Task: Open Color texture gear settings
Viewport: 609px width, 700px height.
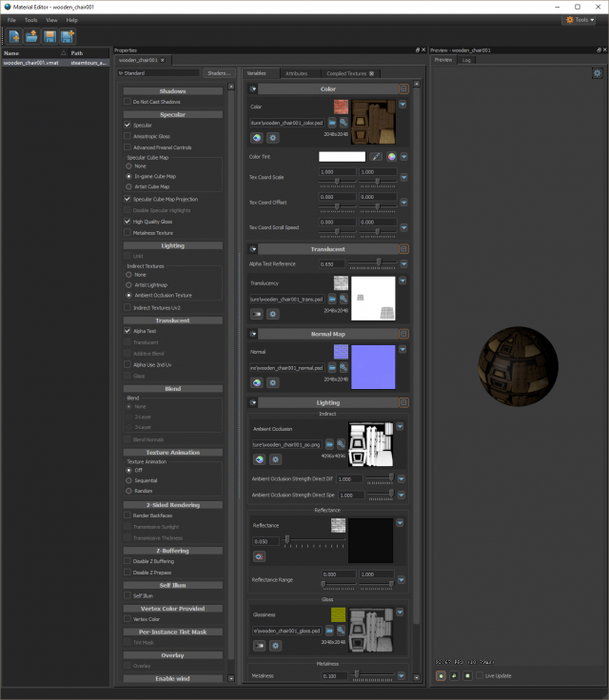Action: point(273,138)
